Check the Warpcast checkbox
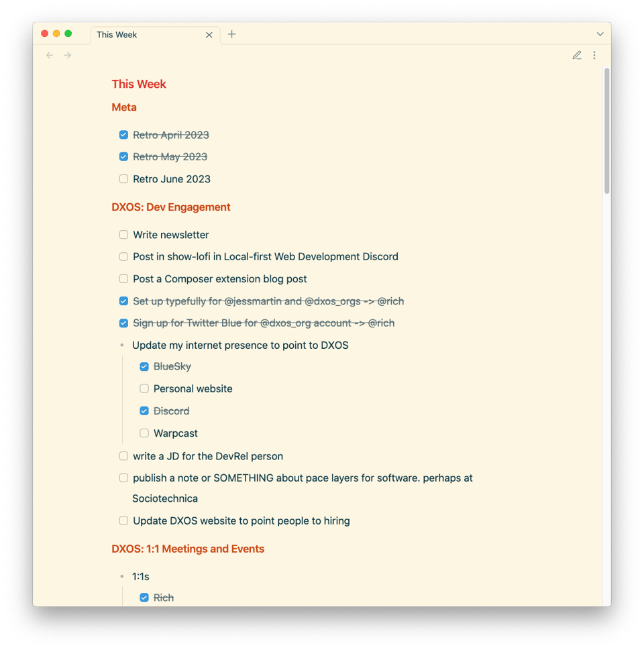 tap(144, 433)
